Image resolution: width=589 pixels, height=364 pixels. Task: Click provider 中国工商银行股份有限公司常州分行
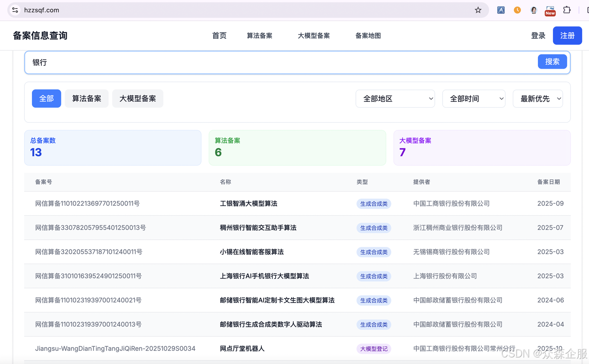[x=464, y=348]
